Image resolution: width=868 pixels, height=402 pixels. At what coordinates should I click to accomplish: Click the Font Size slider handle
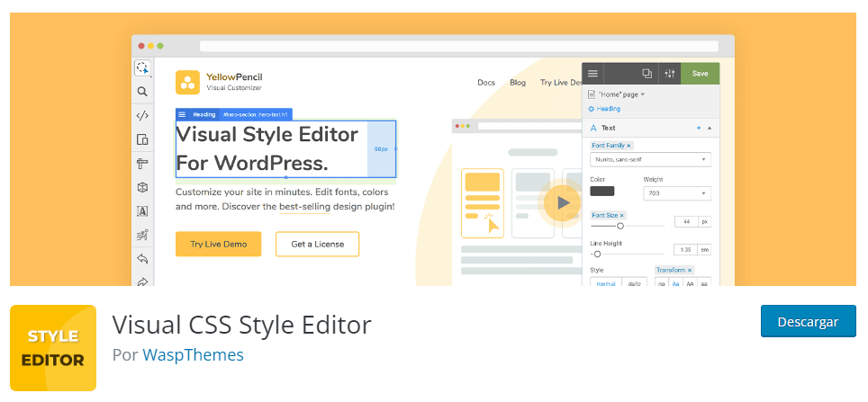coord(620,226)
